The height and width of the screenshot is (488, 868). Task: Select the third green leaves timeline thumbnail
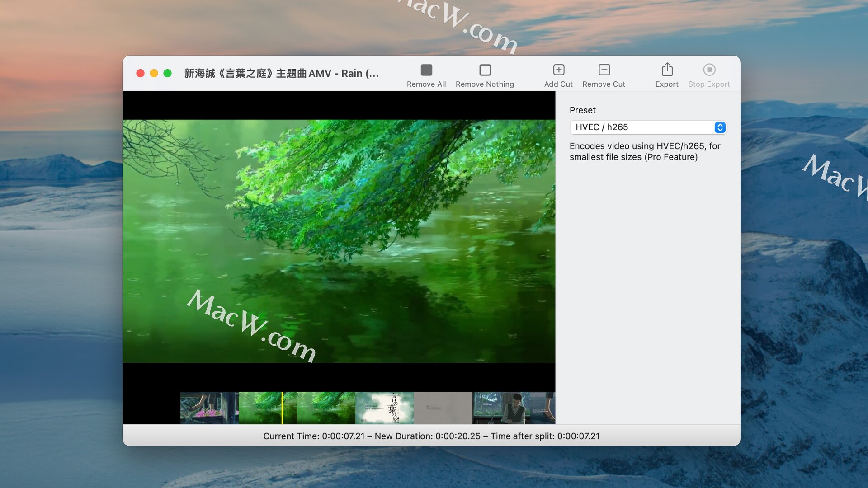click(x=326, y=408)
